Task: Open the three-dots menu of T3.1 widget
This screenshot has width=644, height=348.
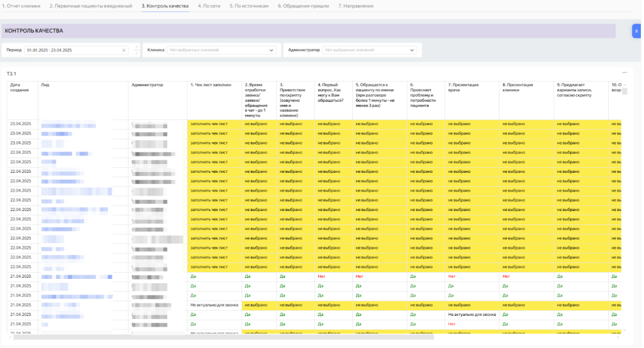Action: coord(625,73)
